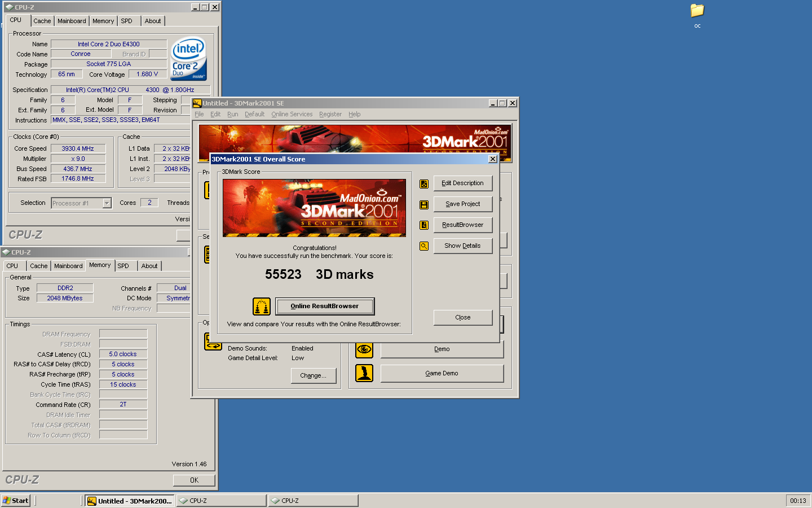Viewport: 812px width, 508px height.
Task: Click the joystick icon beside Game Demo
Action: coord(364,373)
